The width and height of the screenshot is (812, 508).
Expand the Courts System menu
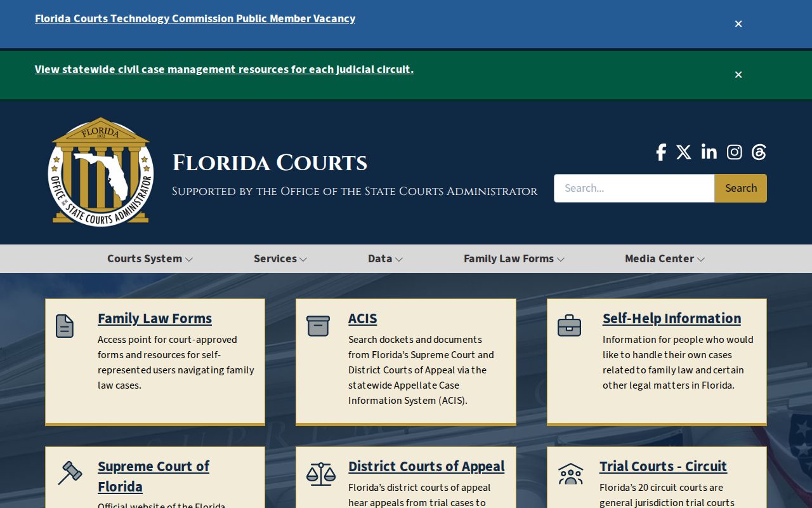tap(150, 258)
